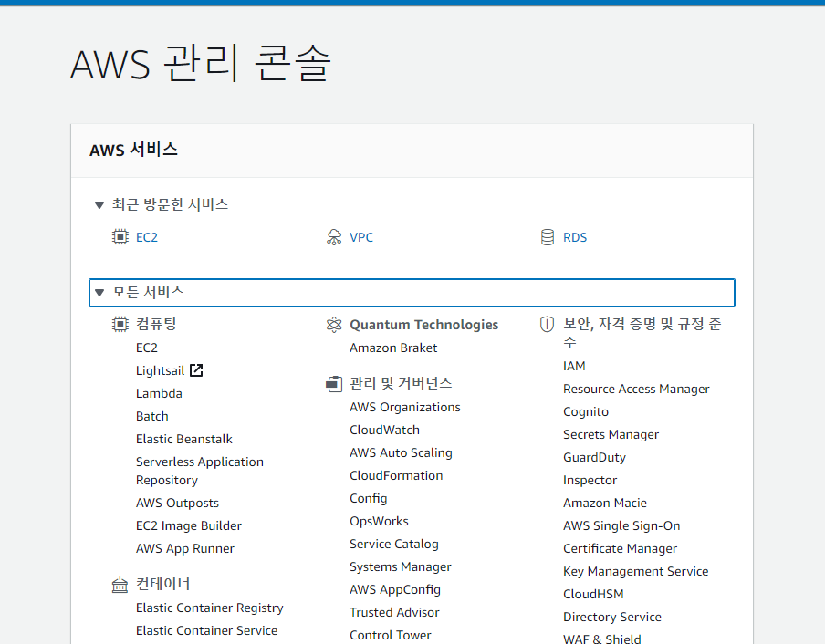Open Resource Access Manager
The height and width of the screenshot is (644, 825).
tap(636, 389)
